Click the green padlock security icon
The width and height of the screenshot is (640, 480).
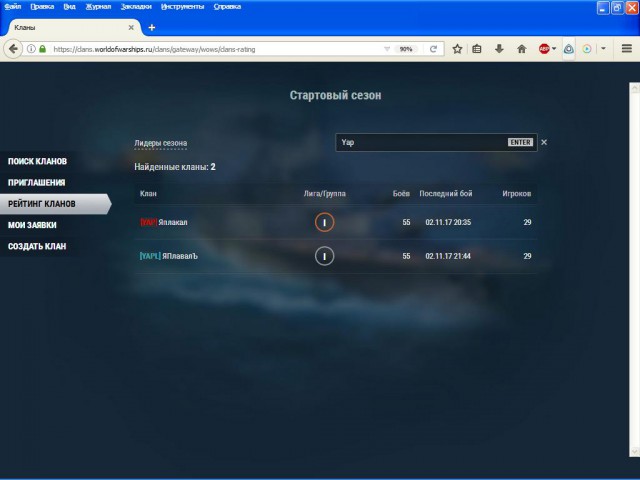pos(42,49)
